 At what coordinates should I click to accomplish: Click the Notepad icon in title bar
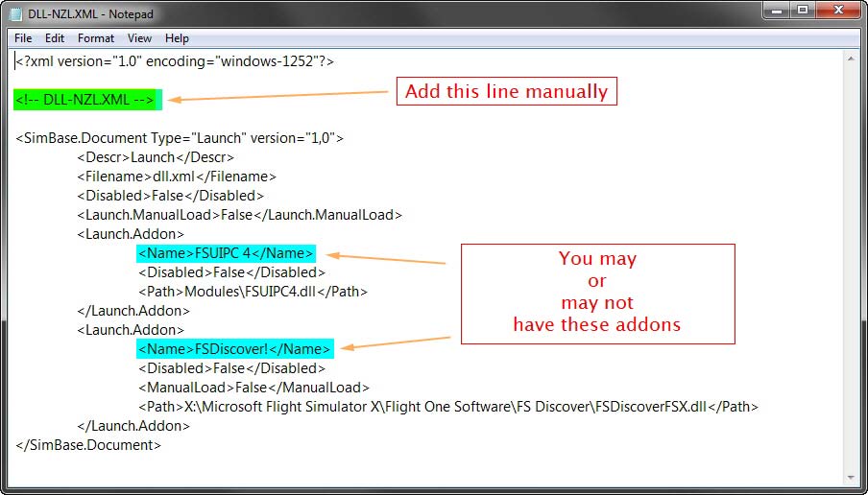point(16,13)
